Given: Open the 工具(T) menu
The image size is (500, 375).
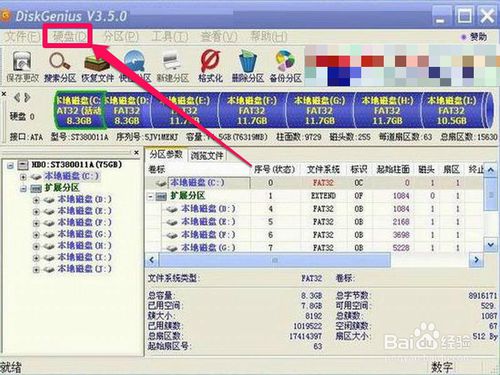Looking at the screenshot, I should point(169,37).
